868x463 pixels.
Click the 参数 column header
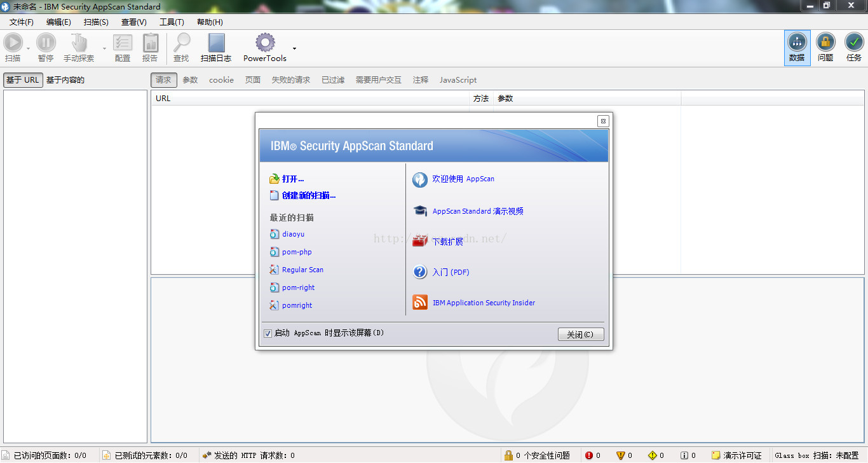(587, 99)
